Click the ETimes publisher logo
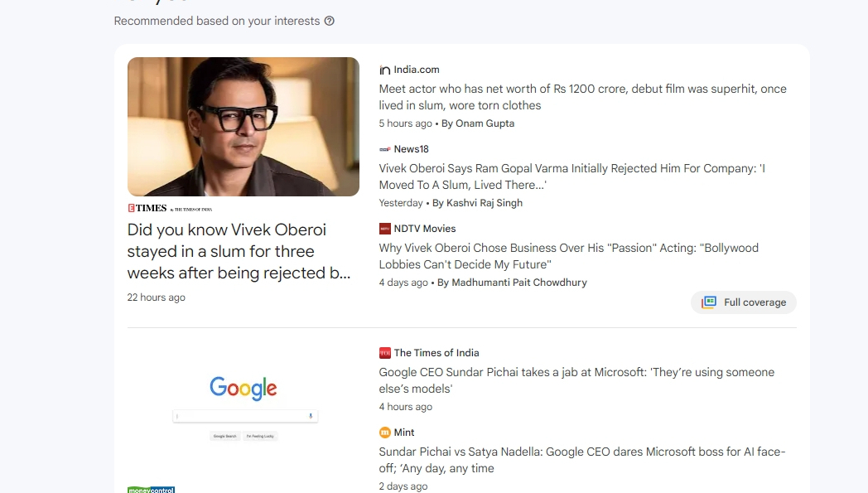Screen dimensions: 868x493 (170, 208)
